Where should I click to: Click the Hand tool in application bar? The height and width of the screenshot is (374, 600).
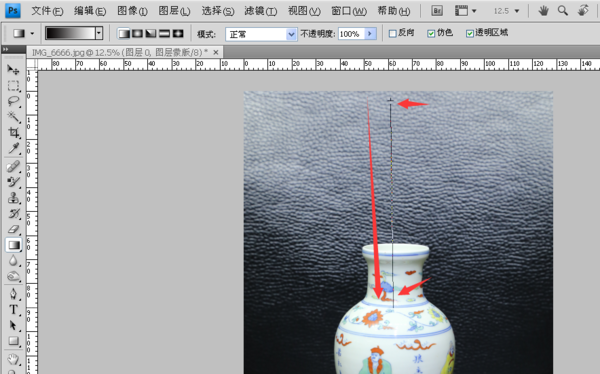[x=543, y=11]
